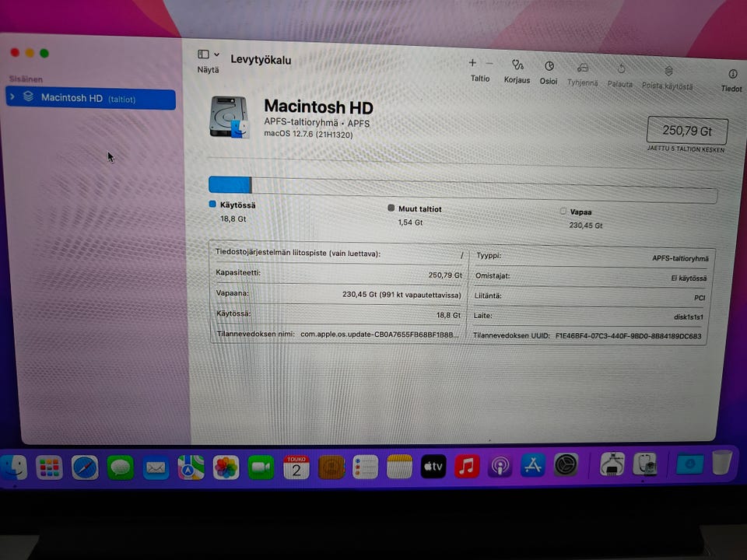
Task: Open Podcasts from the Dock
Action: click(x=500, y=466)
